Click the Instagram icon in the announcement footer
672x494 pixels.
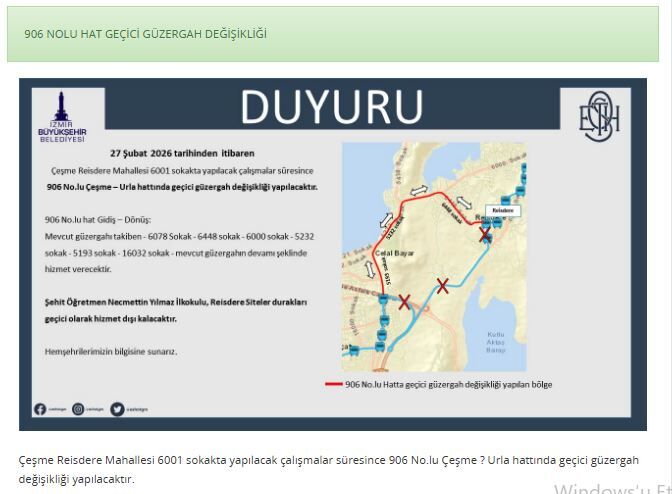pos(78,409)
